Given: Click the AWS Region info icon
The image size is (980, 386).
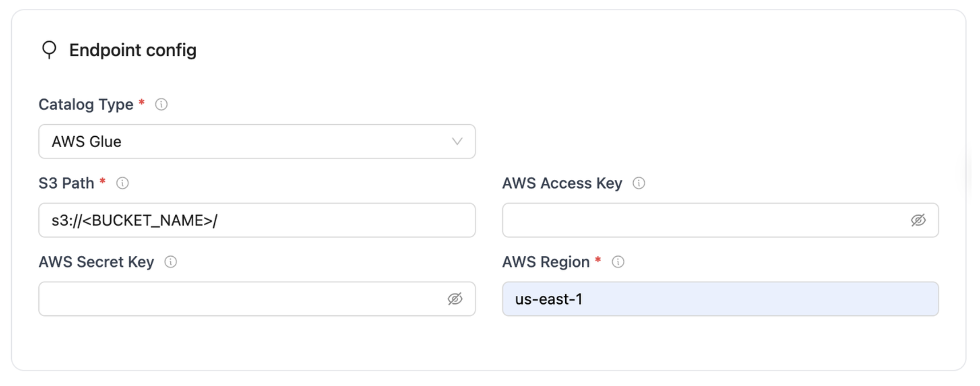Looking at the screenshot, I should point(618,262).
